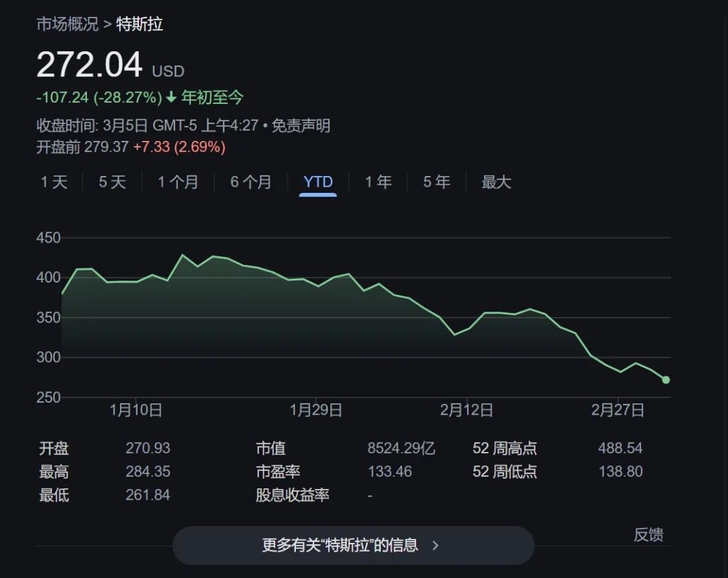The height and width of the screenshot is (578, 728).
Task: Open the 免责声明 disclaimer link
Action: [x=301, y=126]
